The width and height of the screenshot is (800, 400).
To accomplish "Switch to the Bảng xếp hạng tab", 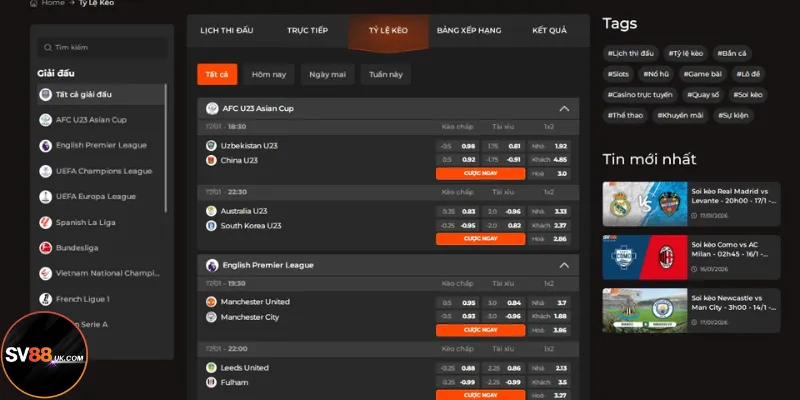I will [467, 30].
